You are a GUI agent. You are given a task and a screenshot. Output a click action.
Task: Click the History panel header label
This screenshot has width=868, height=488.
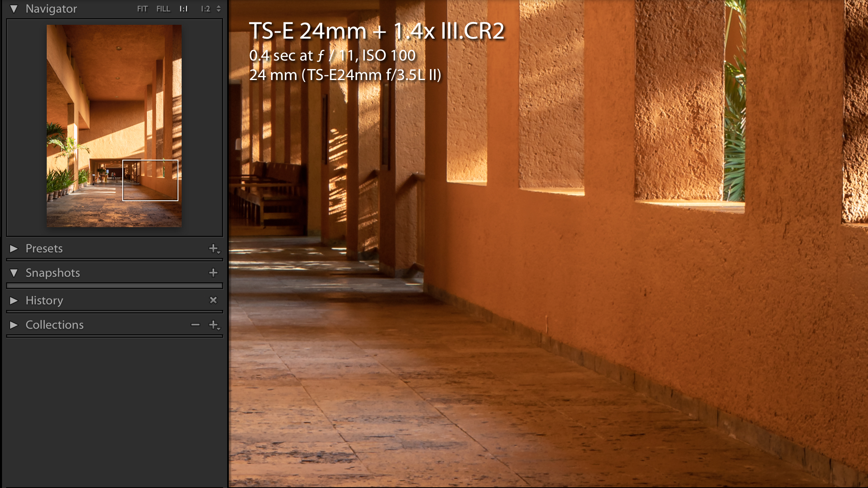point(44,300)
